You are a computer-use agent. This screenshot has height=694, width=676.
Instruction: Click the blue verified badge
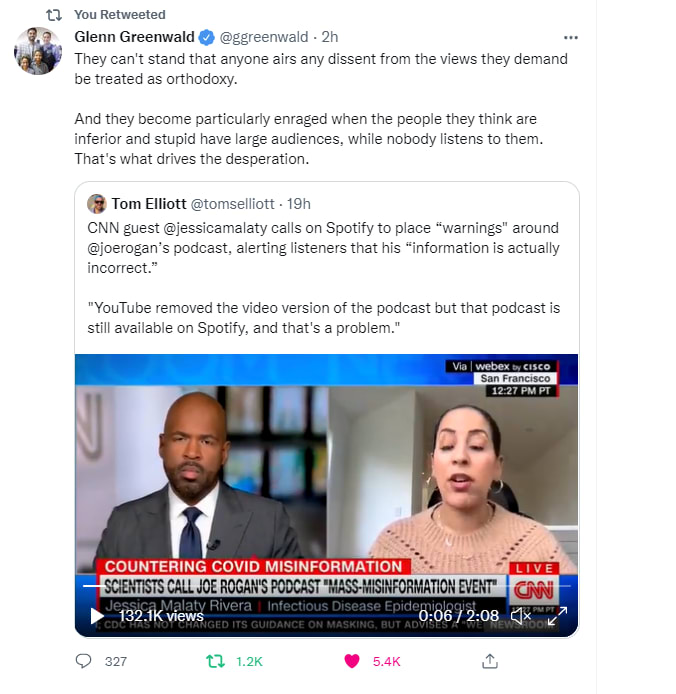click(x=206, y=37)
